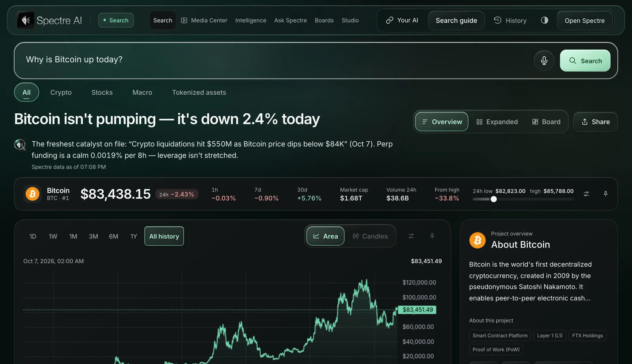Pin the price chart panel
Screen dimensions: 632x364
[x=432, y=236]
